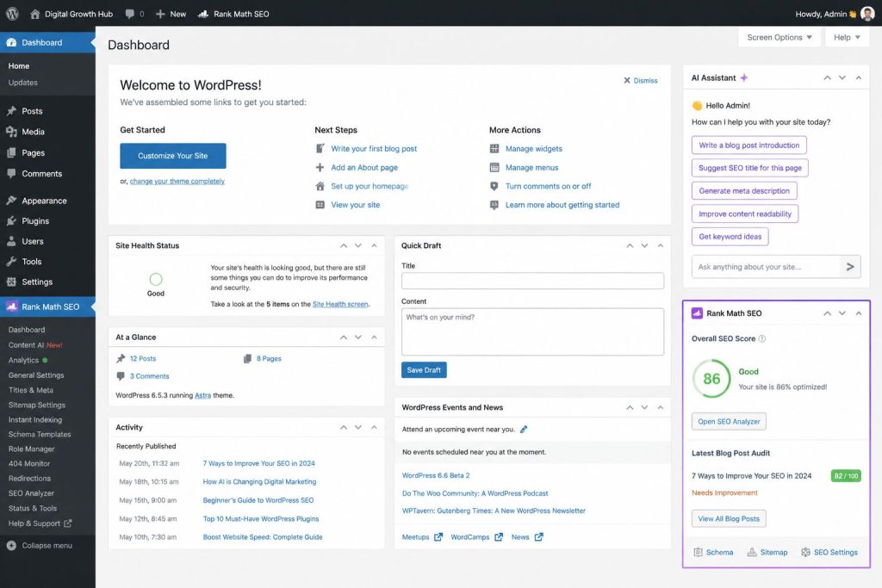This screenshot has height=588, width=882.
Task: Collapse the AI Assistant widget
Action: click(859, 77)
